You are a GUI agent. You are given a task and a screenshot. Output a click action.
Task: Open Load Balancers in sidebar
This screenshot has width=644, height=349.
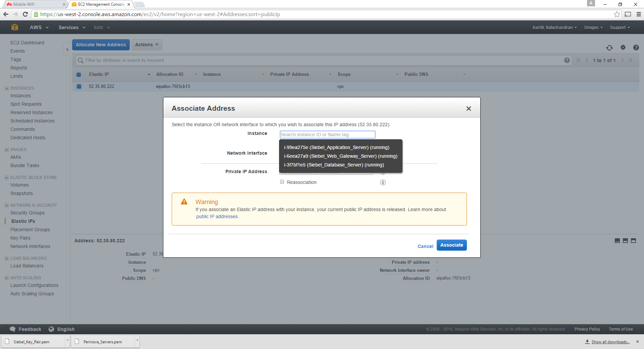[27, 266]
